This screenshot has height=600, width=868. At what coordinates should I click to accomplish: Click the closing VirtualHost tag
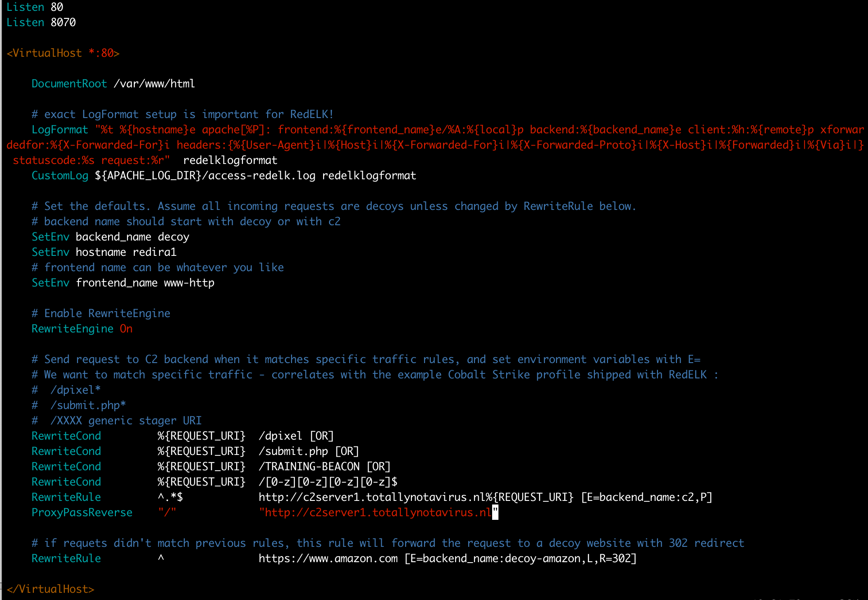point(50,589)
